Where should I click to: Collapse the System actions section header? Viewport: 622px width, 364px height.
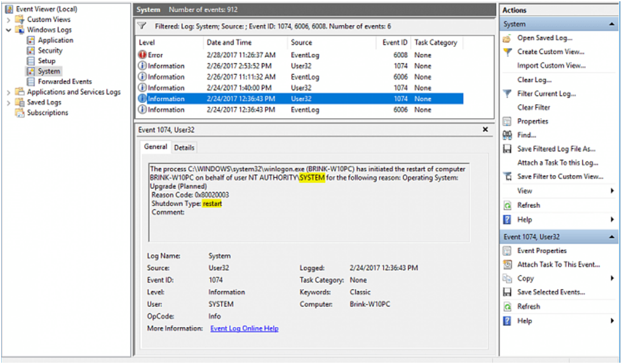[611, 24]
